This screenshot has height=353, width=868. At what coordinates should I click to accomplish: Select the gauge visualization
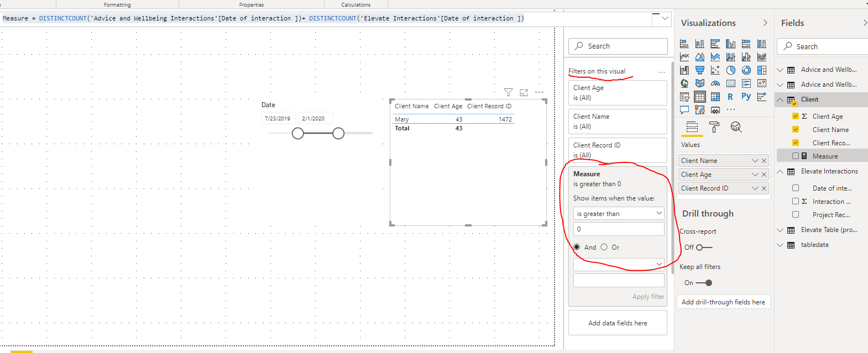(715, 83)
